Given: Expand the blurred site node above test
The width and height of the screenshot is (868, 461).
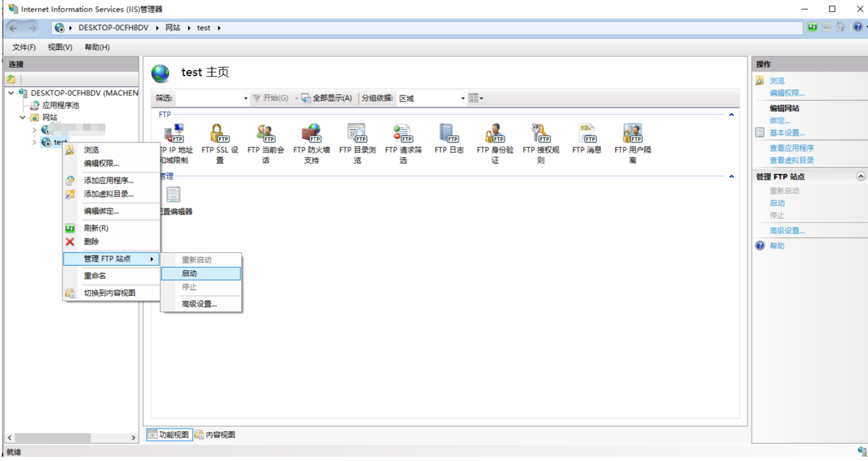Looking at the screenshot, I should 34,130.
